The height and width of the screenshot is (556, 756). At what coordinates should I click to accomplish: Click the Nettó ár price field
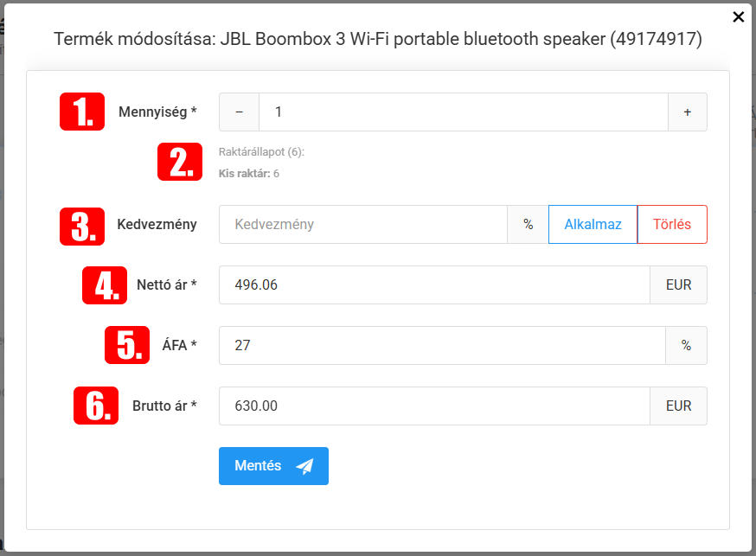coord(434,284)
